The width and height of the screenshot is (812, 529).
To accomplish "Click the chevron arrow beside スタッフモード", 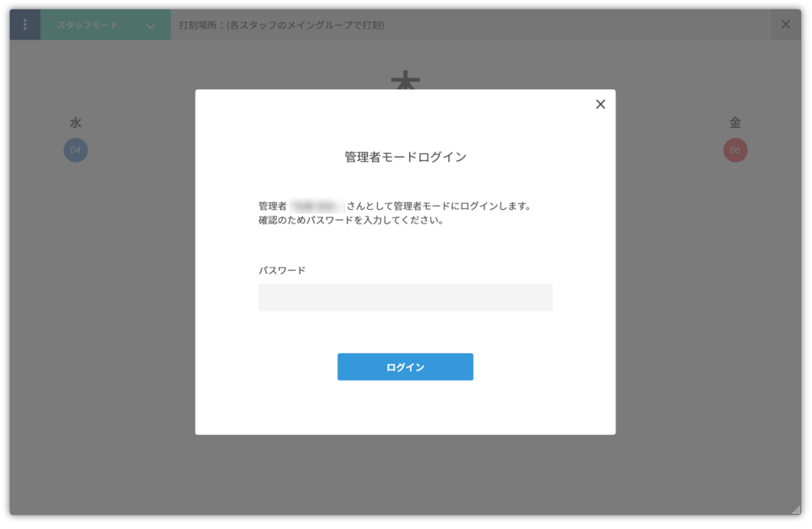I will click(x=150, y=26).
